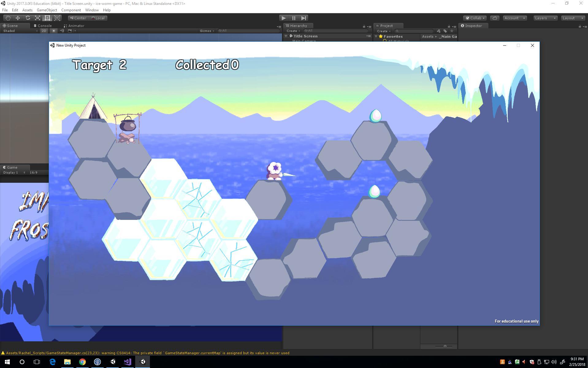The width and height of the screenshot is (588, 368).
Task: Select the Scale tool
Action: coord(37,18)
